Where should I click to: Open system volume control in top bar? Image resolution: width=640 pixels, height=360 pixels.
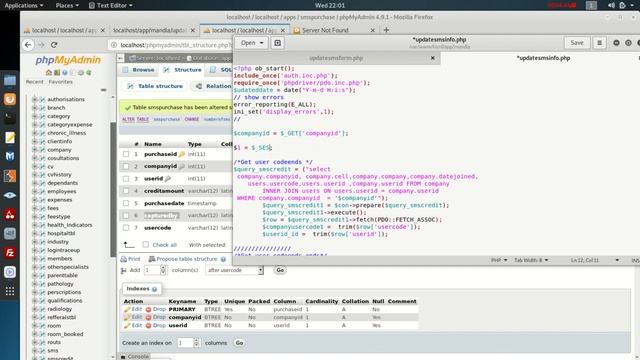click(x=611, y=5)
